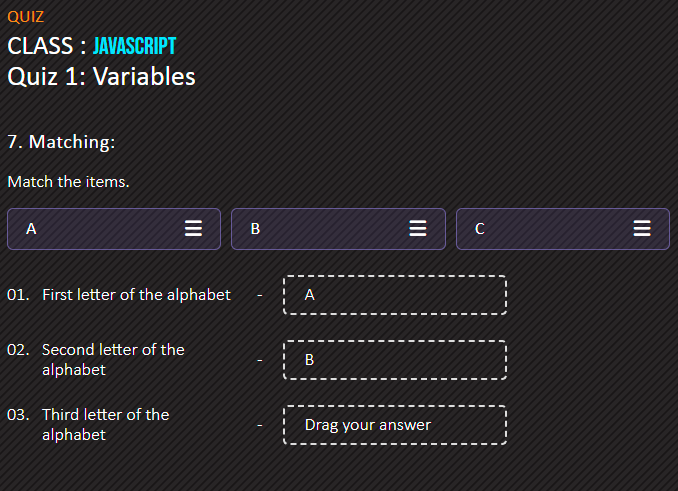Click the drag handle icon on card A

coord(193,228)
